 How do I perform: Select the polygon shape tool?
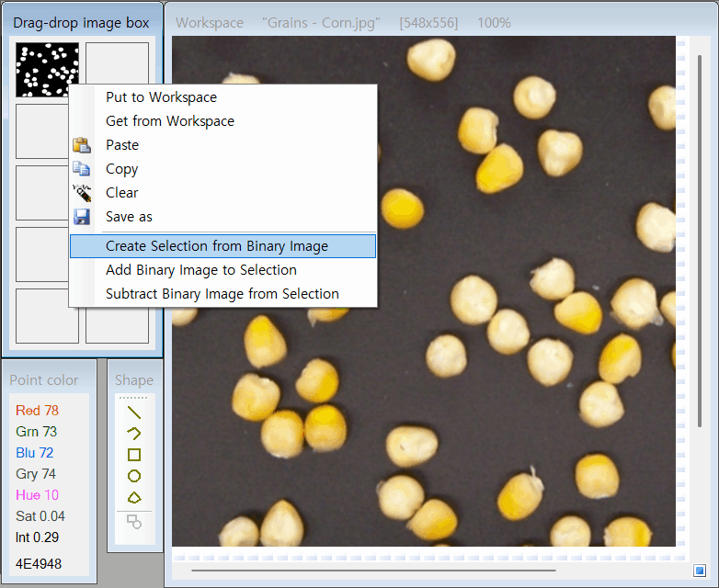134,498
